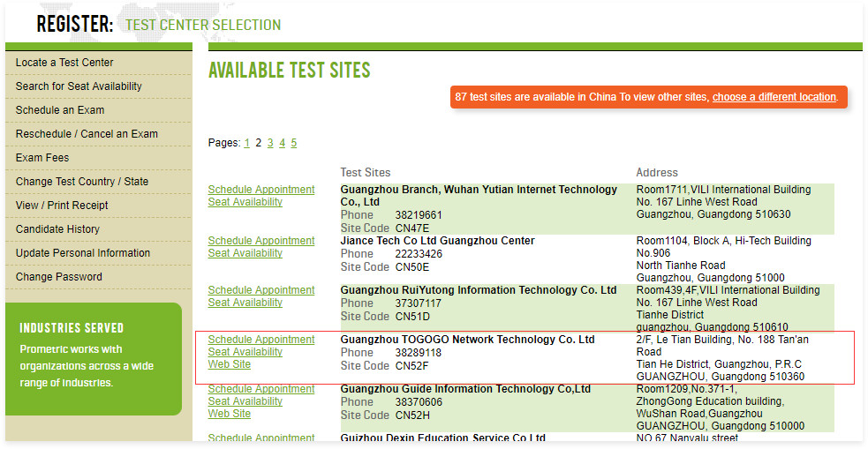
Task: Click the Address column header
Action: point(657,173)
